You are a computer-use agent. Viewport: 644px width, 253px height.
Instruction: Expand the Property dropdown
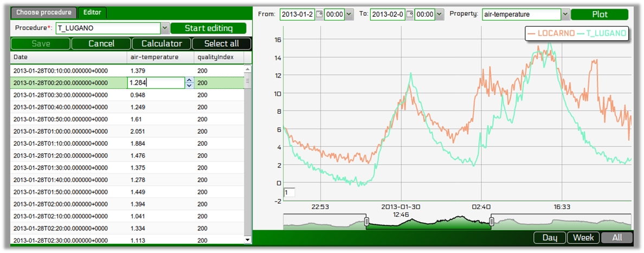(565, 15)
